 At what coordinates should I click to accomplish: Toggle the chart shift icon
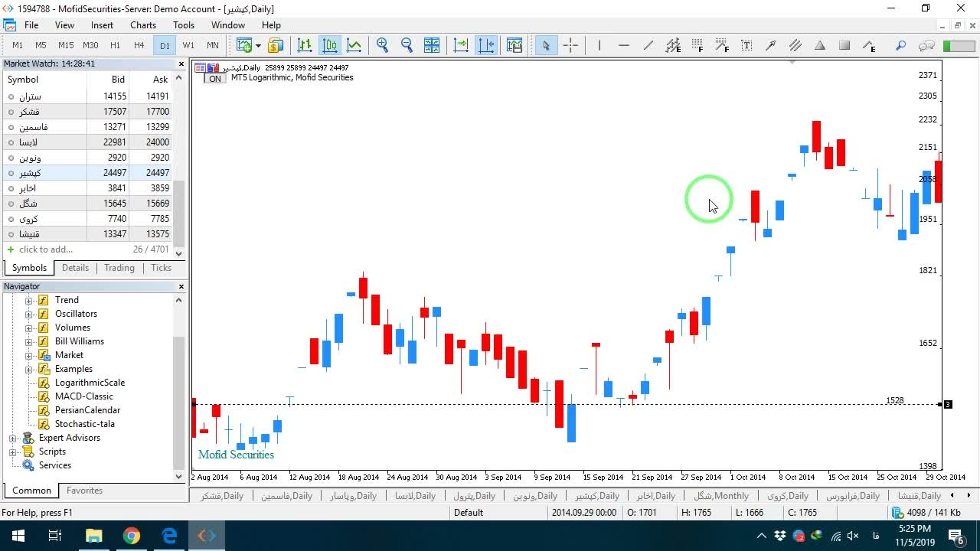point(485,45)
